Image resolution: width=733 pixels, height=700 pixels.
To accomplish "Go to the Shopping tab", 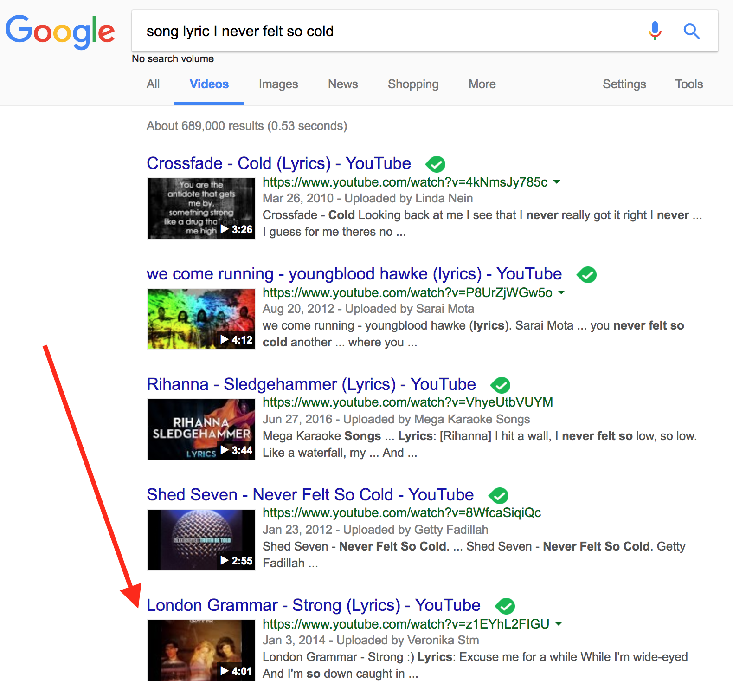I will [x=413, y=84].
